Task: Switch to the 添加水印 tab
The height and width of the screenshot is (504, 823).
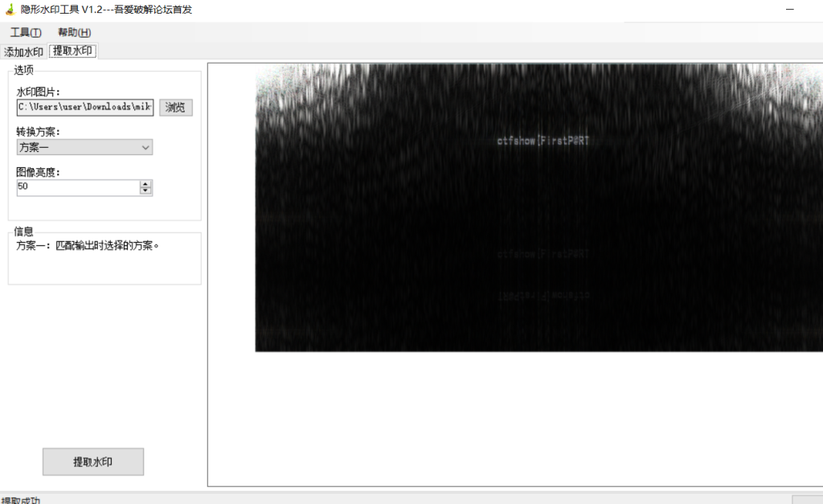Action: coord(23,51)
